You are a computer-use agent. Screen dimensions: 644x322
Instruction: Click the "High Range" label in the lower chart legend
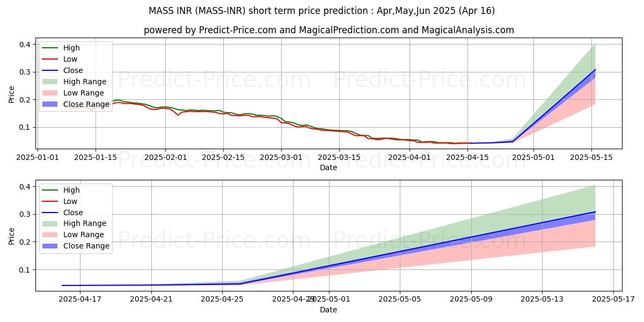tap(85, 224)
